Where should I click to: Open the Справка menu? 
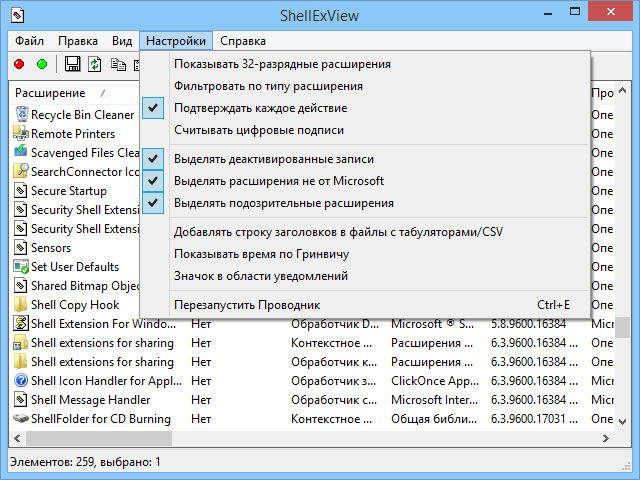243,41
